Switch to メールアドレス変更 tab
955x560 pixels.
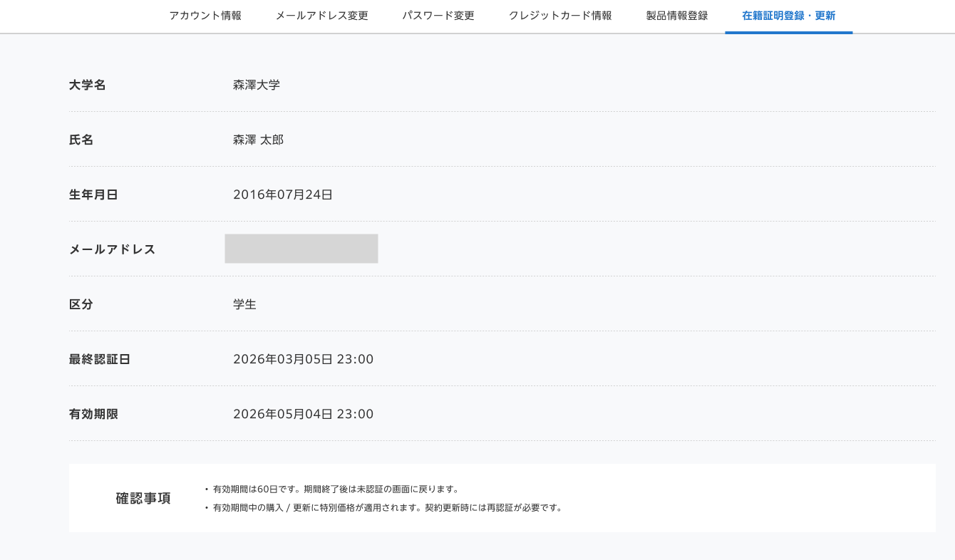[x=321, y=16]
